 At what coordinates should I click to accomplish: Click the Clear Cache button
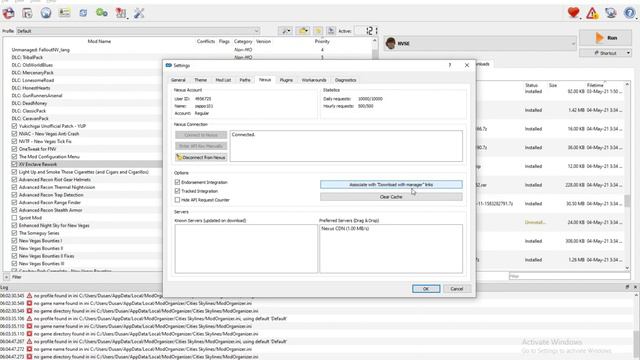pos(391,197)
